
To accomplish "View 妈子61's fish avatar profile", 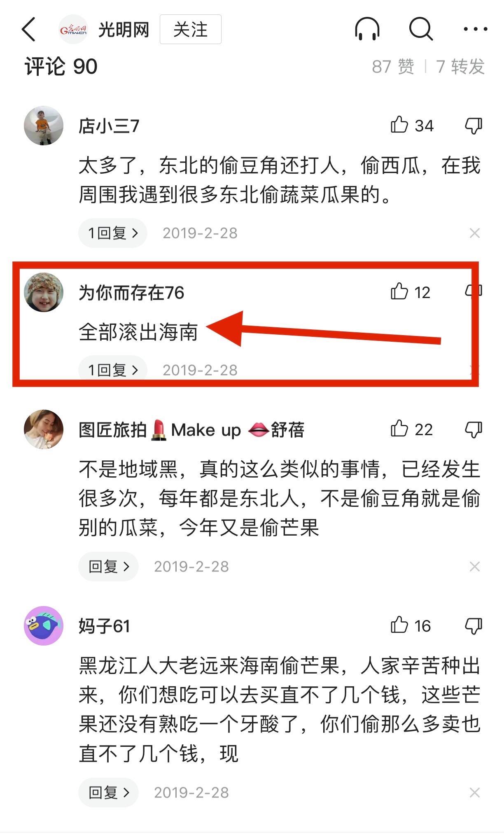I will click(44, 626).
